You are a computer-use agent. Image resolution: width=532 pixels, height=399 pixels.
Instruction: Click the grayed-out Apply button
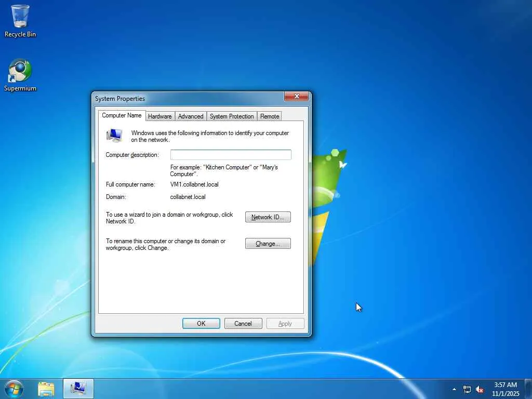[285, 323]
